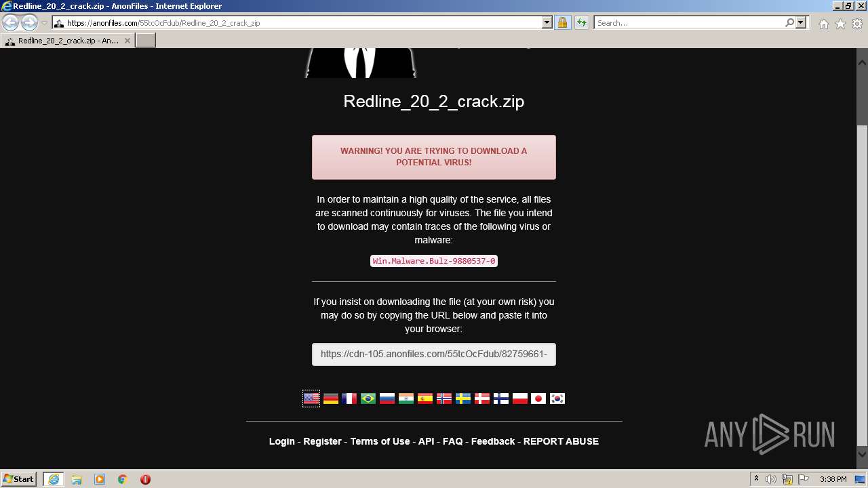Click the scrollbar down arrow
This screenshot has width=868, height=488.
point(862,455)
